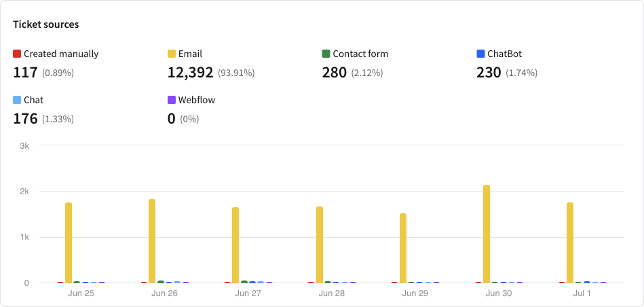Viewport: 644px width, 307px height.
Task: Click the 1k y-axis label
Action: click(x=24, y=238)
